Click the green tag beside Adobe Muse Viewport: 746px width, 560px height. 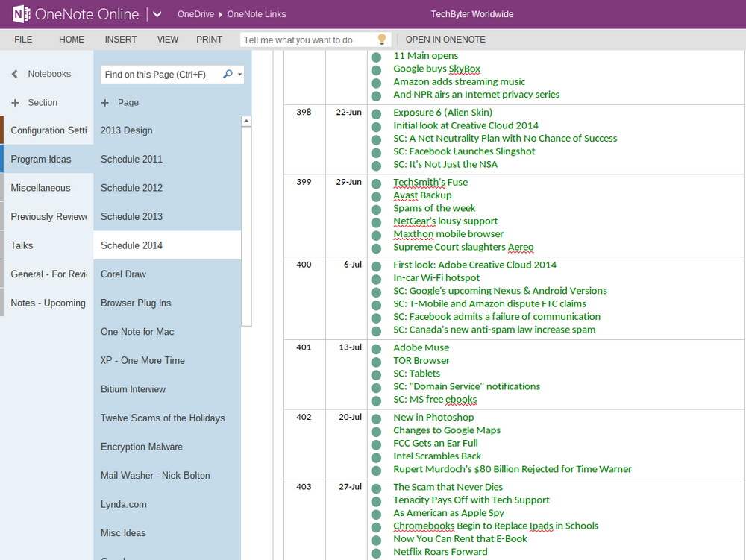376,350
